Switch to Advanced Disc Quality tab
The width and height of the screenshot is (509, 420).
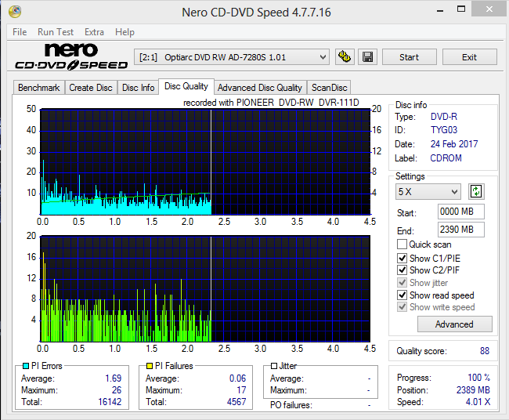point(260,88)
